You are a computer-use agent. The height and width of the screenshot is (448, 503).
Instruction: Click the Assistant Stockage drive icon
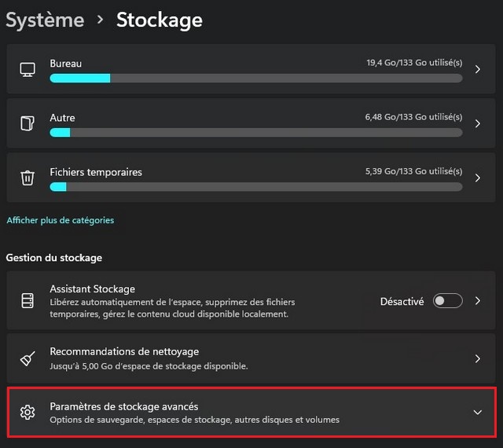(x=28, y=301)
